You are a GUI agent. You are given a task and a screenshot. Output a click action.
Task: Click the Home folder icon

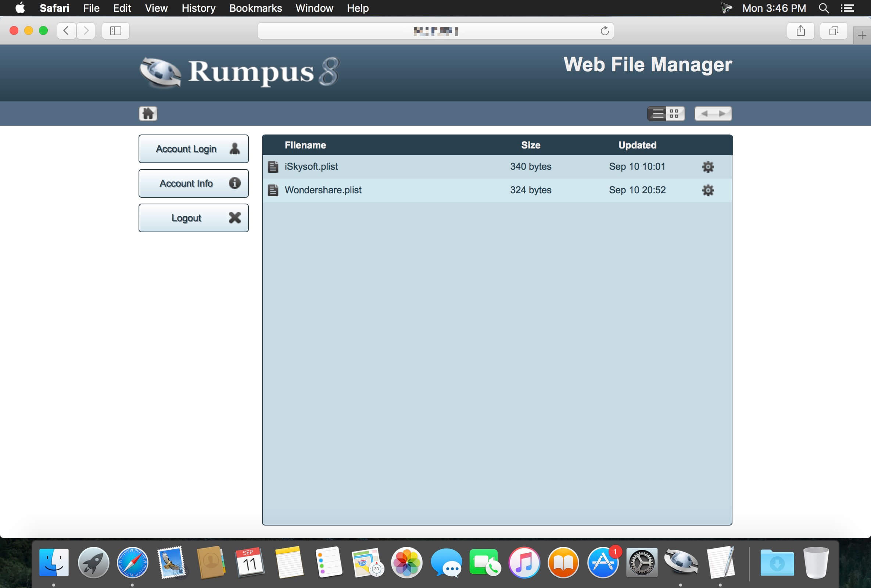[x=148, y=113]
